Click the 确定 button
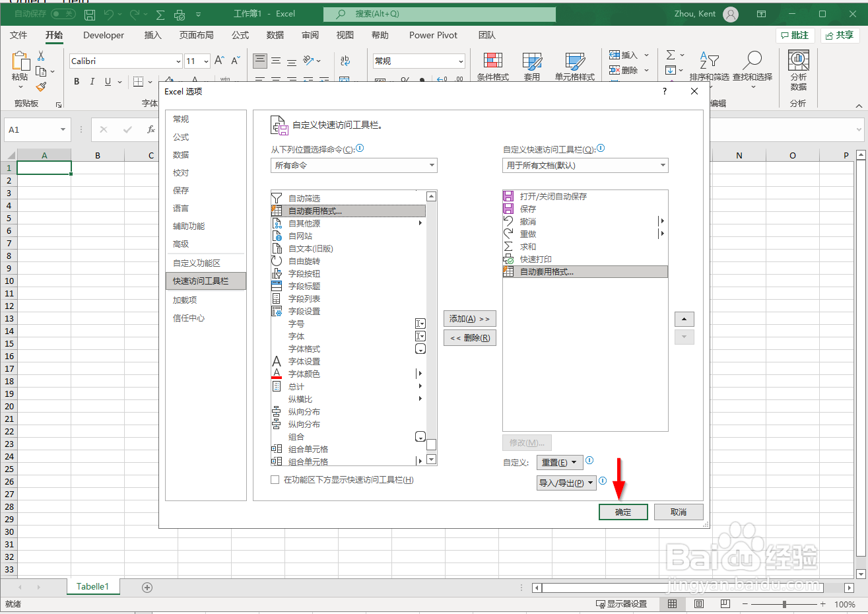This screenshot has height=614, width=868. click(623, 512)
